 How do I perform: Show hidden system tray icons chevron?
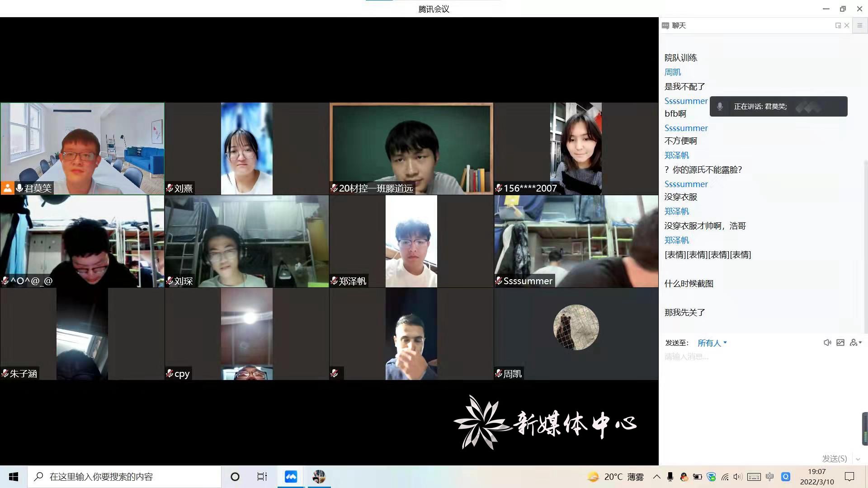coord(656,476)
